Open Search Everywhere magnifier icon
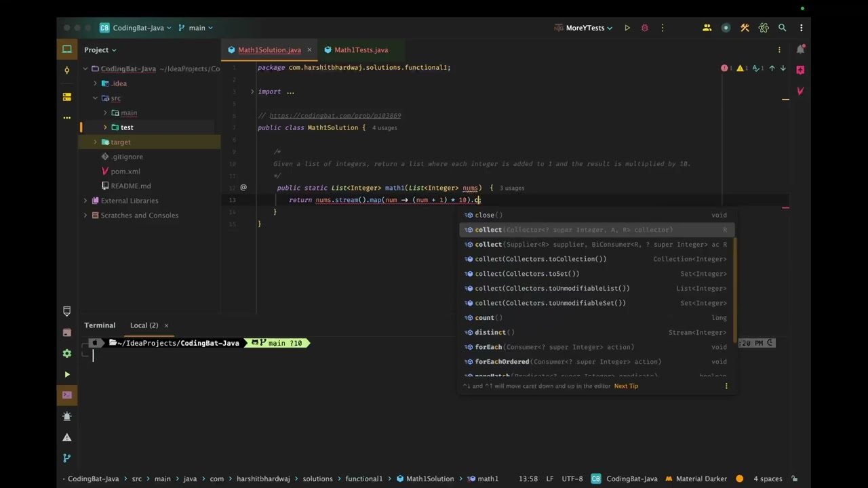This screenshot has height=488, width=868. [x=782, y=28]
